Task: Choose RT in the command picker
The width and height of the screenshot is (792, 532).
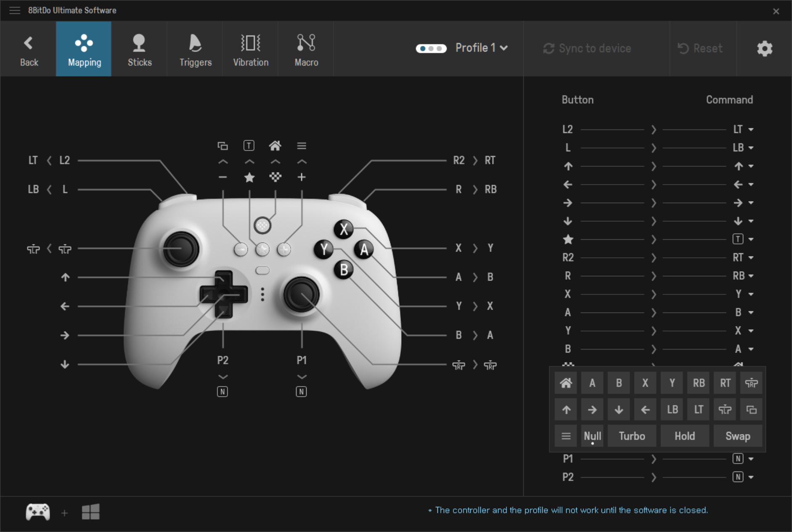Action: 725,383
